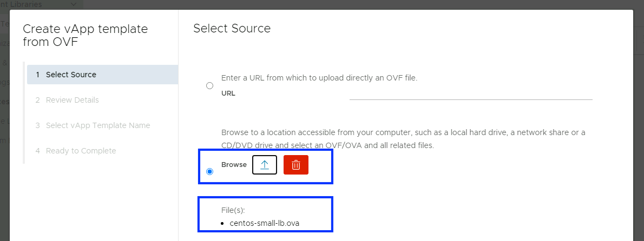Expand the Content Libraries dropdown chevron

[74, 4]
